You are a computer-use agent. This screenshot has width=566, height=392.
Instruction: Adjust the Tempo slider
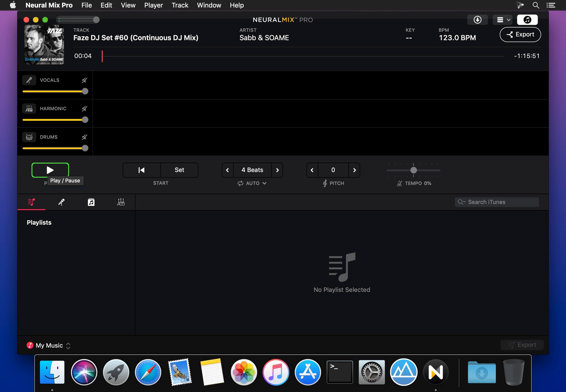tap(413, 170)
